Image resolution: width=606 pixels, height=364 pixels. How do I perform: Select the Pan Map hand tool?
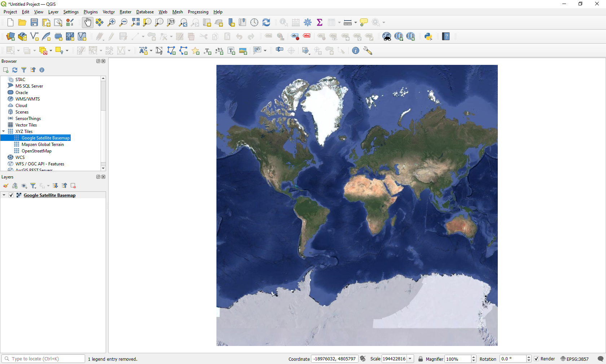tap(87, 22)
